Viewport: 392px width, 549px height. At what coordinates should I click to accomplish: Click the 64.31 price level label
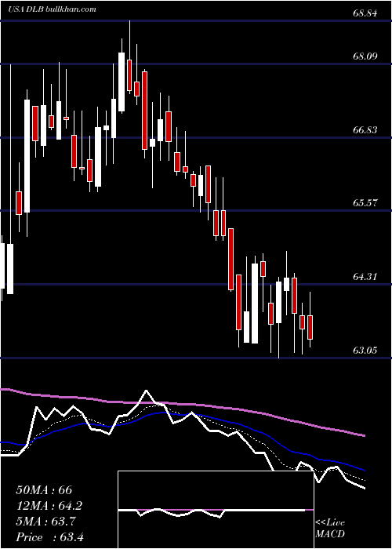click(x=365, y=277)
